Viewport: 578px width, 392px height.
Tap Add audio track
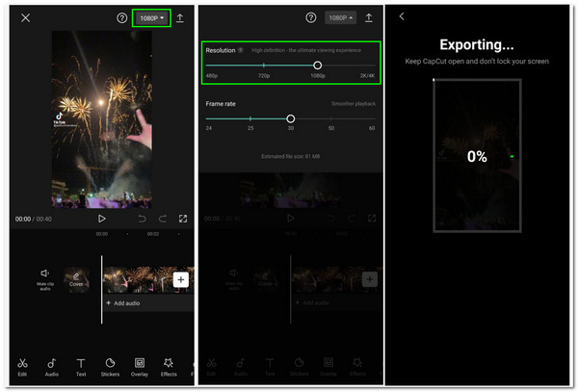coord(126,302)
